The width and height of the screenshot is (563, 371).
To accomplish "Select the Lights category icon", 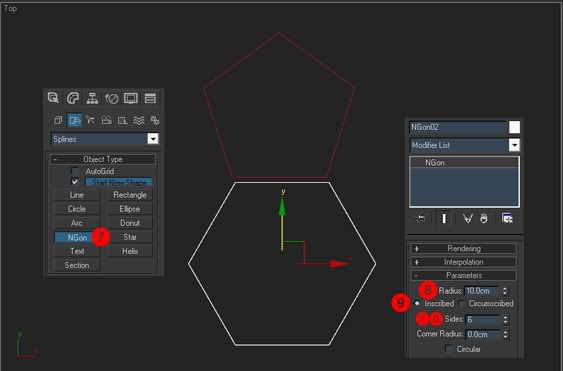I will (90, 120).
